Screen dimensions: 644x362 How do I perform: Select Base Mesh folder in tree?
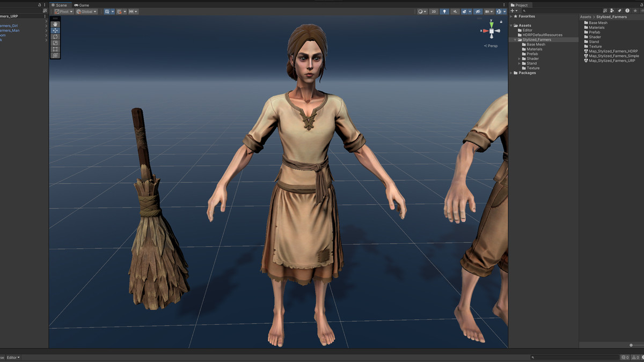pyautogui.click(x=533, y=45)
